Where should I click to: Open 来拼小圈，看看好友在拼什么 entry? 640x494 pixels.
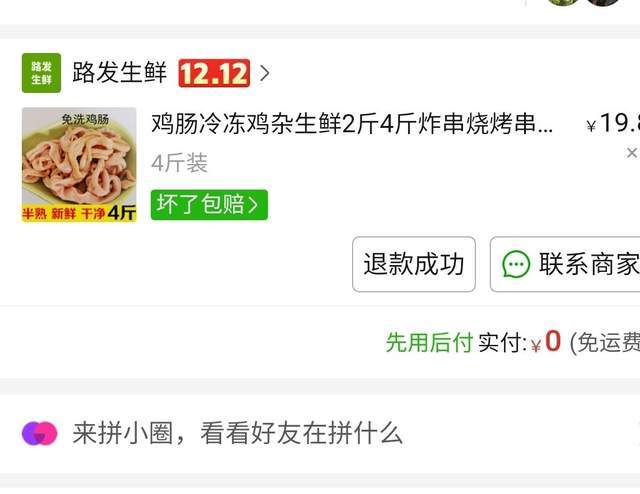coord(238,433)
